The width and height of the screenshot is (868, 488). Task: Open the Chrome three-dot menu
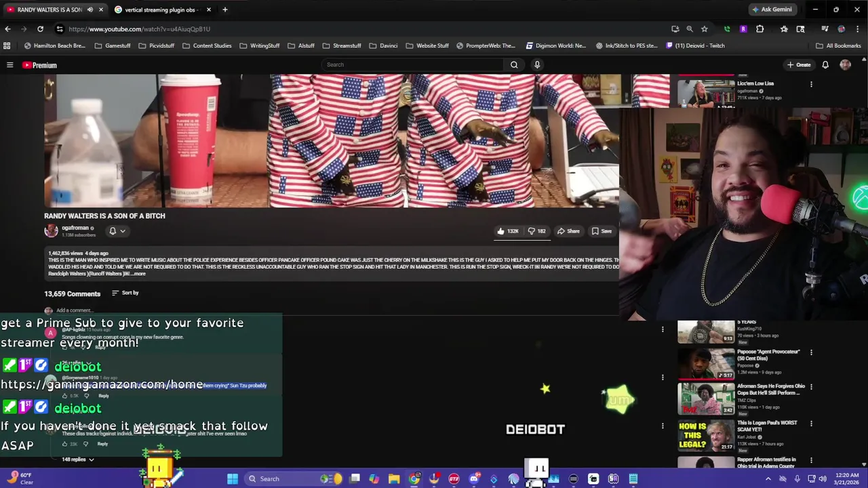coord(857,29)
